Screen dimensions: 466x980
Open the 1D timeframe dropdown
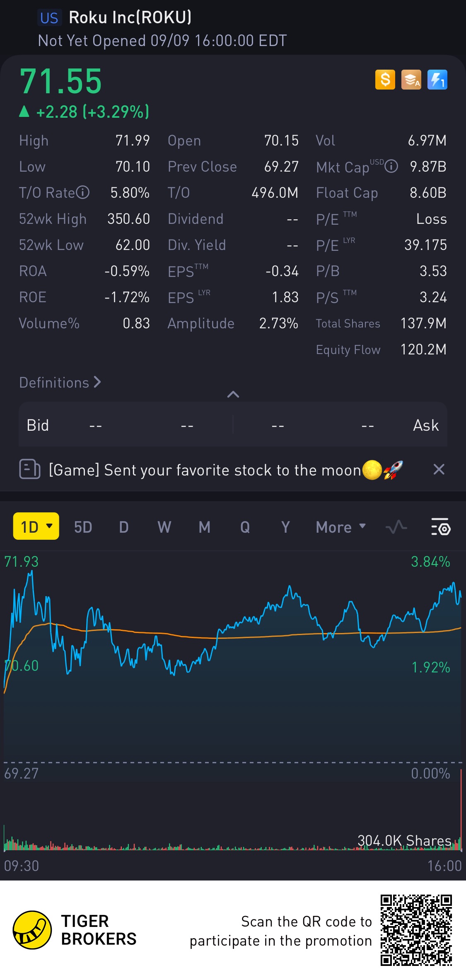pos(36,526)
